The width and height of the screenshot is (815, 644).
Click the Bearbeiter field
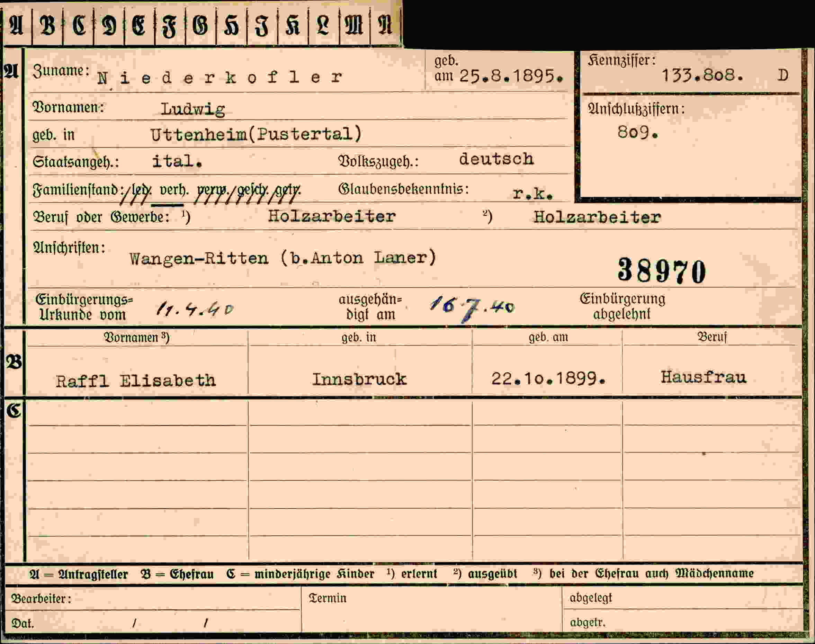[153, 598]
